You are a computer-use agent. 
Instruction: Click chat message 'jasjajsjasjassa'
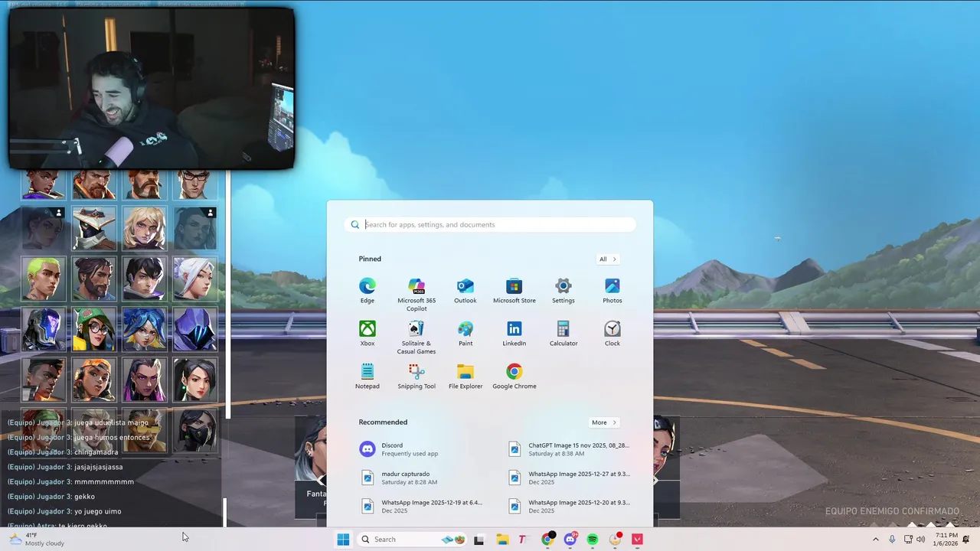98,467
